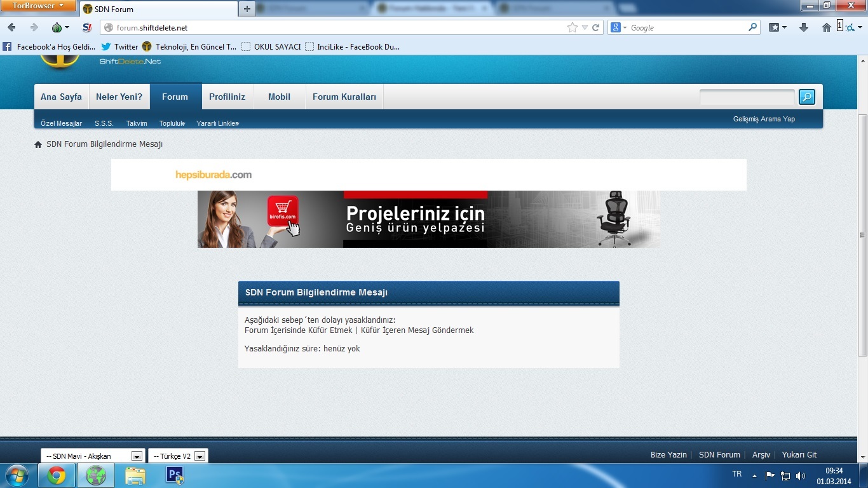Viewport: 868px width, 488px height.
Task: Click the text 'Yasaklandığınız süre: henüz yok'
Action: [302, 348]
